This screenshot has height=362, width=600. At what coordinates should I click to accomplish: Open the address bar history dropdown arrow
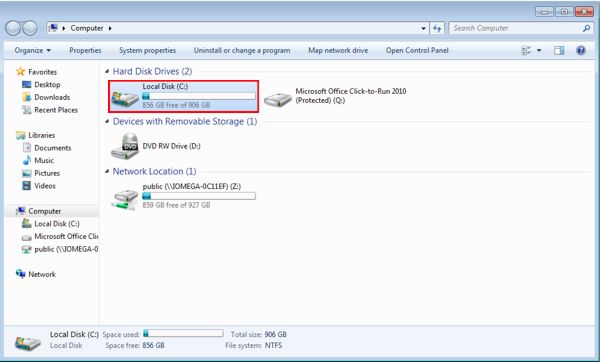pos(423,28)
